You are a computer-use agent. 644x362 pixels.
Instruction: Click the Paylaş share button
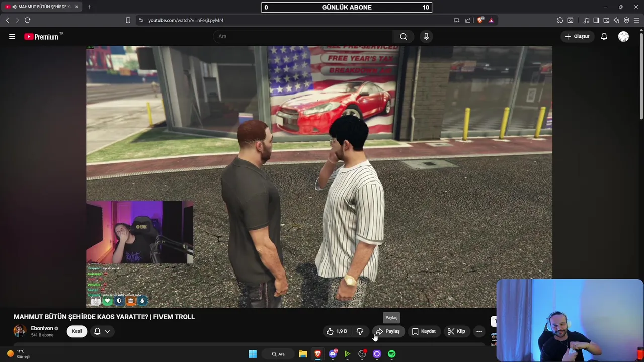click(x=388, y=331)
